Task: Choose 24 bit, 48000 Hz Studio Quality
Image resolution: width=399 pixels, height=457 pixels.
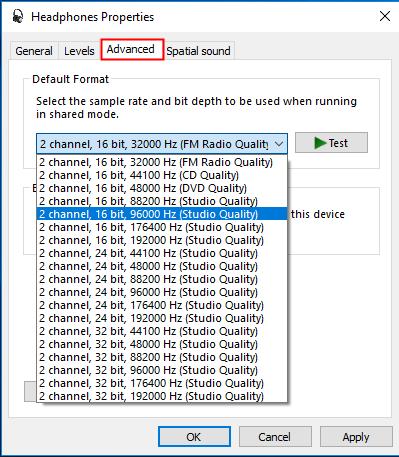Action: pos(162,266)
